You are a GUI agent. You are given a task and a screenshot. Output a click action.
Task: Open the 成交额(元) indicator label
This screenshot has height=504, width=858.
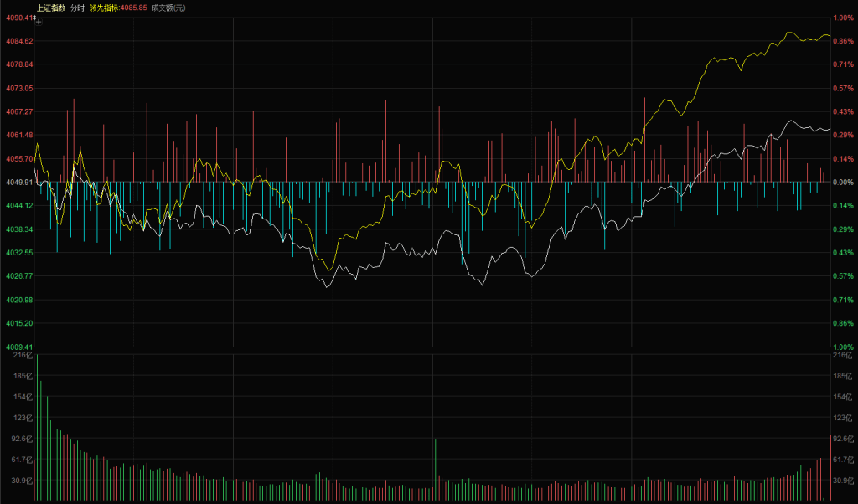[x=168, y=7]
